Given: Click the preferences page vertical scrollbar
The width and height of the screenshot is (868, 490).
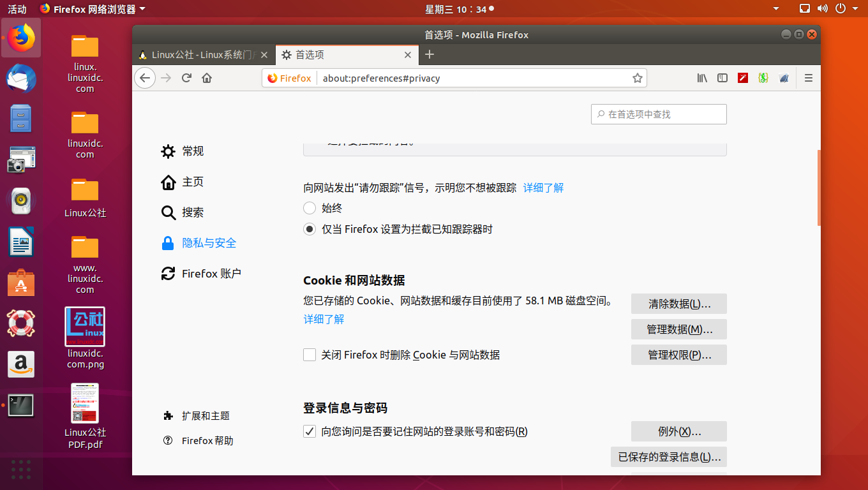Looking at the screenshot, I should point(819,188).
